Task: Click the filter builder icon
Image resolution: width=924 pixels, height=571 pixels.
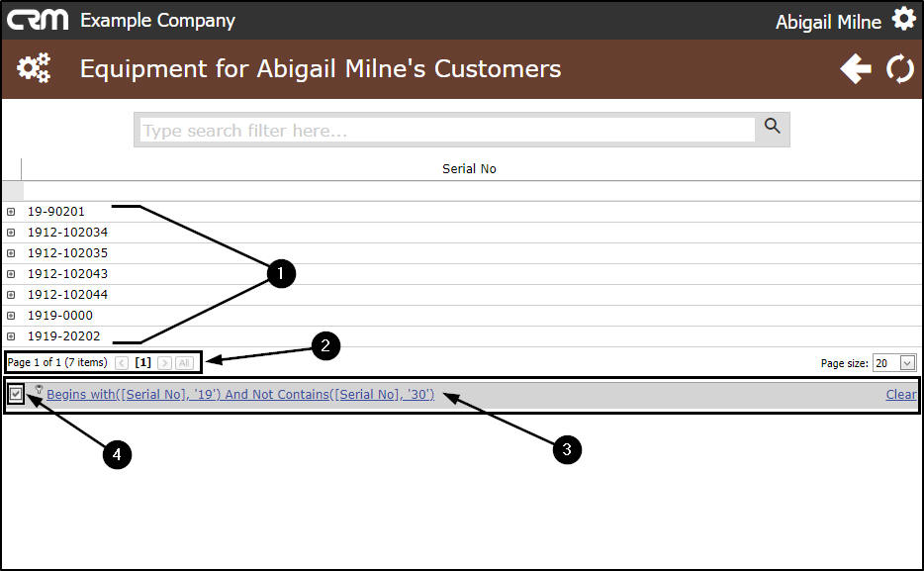Action: [x=39, y=389]
